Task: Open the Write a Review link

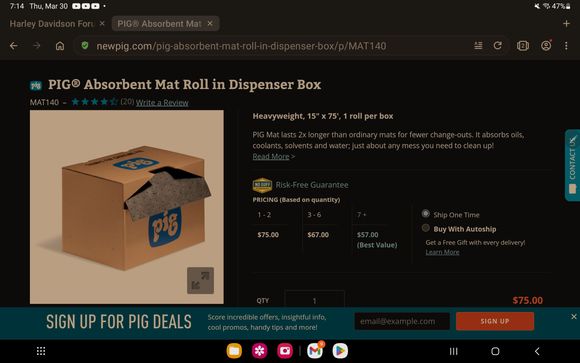Action: pyautogui.click(x=162, y=102)
